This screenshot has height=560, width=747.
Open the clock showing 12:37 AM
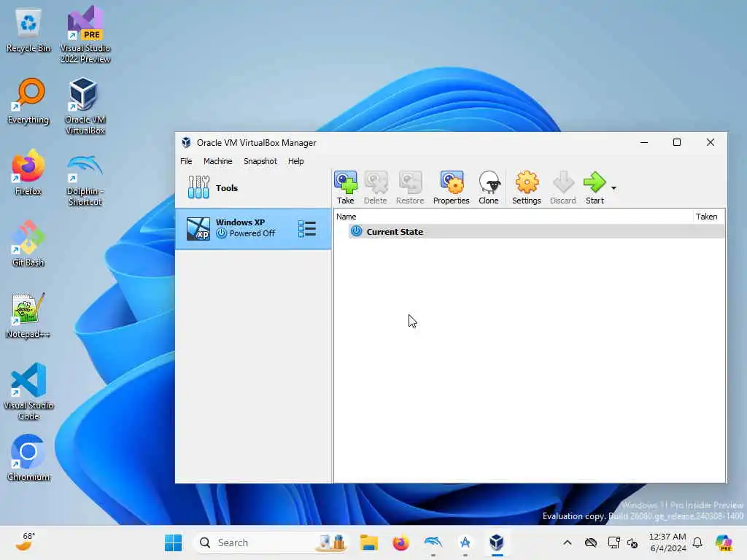pos(668,542)
